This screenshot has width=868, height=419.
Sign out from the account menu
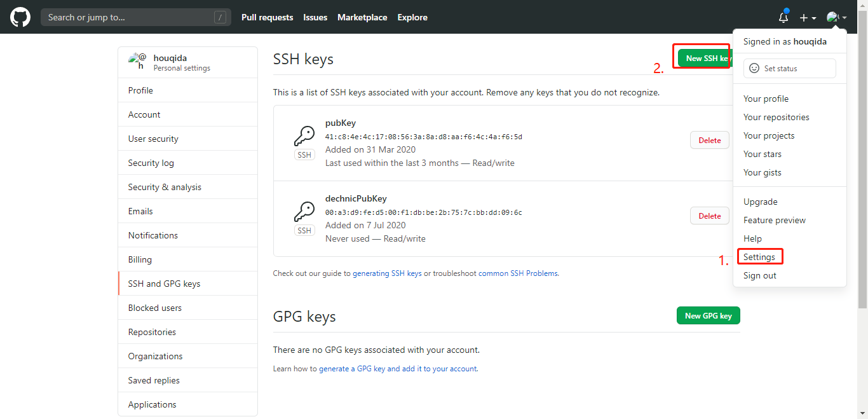click(x=759, y=275)
